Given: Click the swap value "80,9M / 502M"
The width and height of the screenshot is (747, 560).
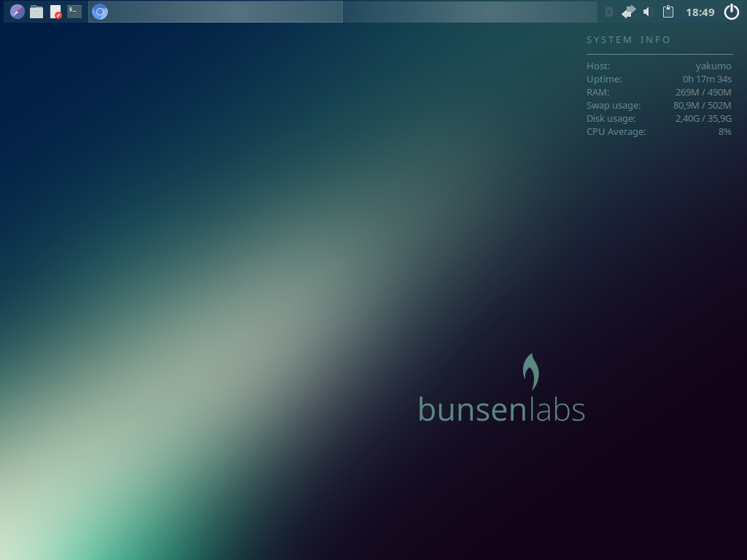Looking at the screenshot, I should [x=703, y=105].
